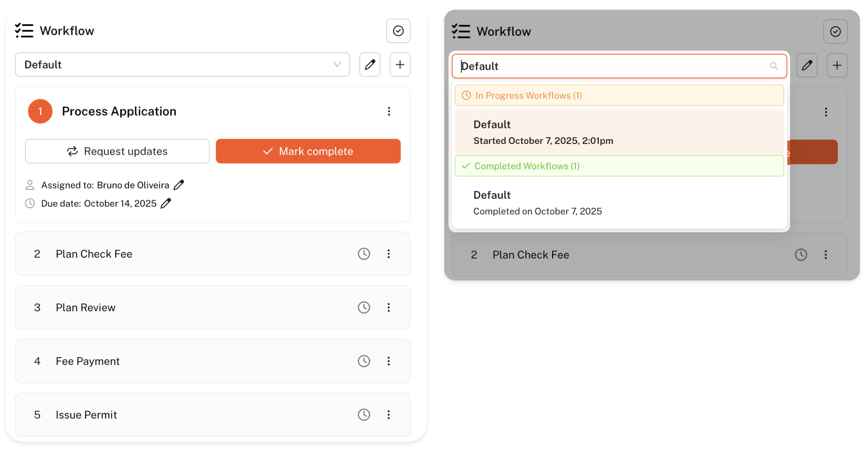Open three-dot menu for Fee Payment step
Image resolution: width=868 pixels, height=449 pixels.
point(388,361)
